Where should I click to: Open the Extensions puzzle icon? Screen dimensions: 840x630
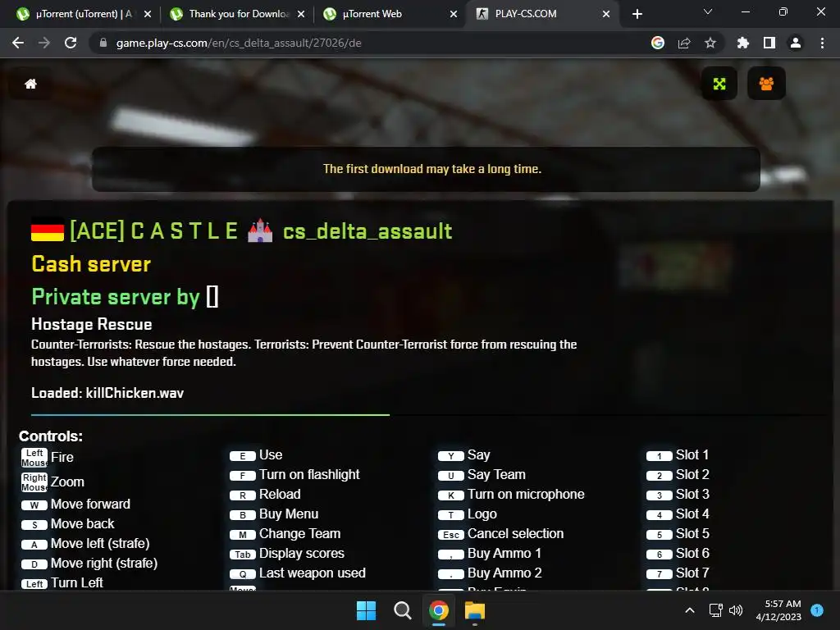pyautogui.click(x=743, y=43)
